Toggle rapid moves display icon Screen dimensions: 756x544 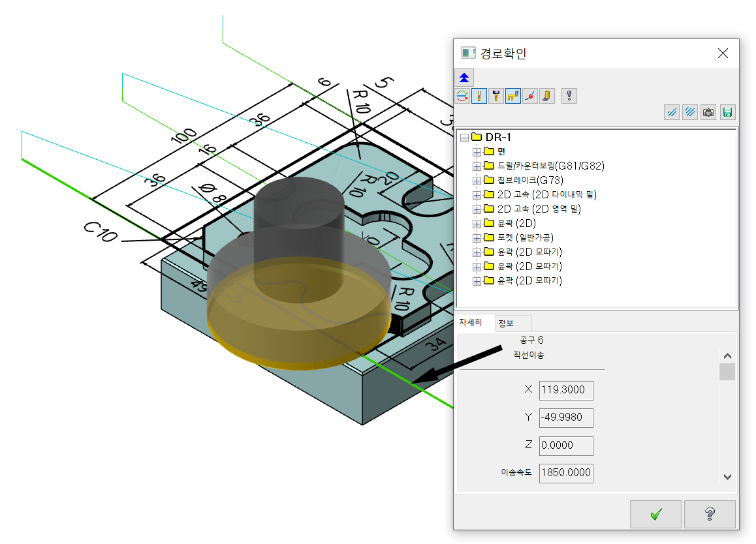point(513,96)
